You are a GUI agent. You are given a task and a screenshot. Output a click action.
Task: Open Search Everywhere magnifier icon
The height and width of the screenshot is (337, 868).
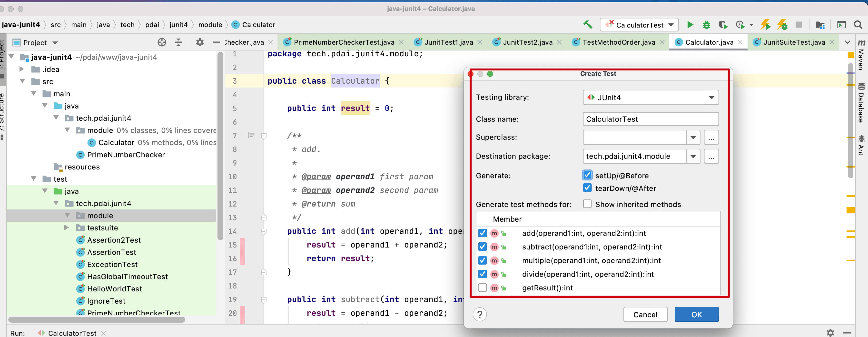858,25
